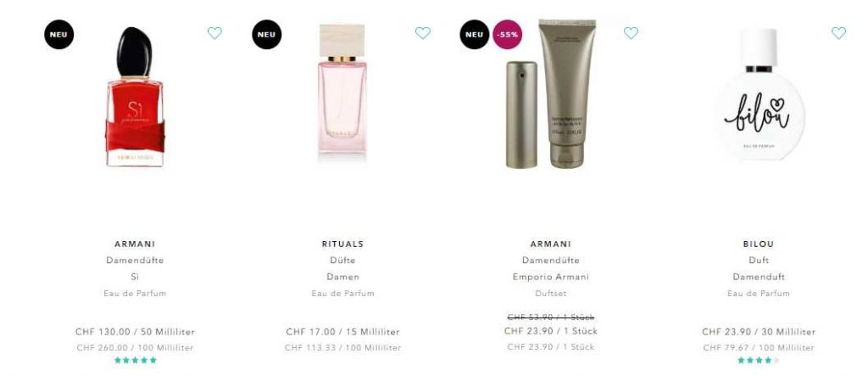Open the RITUALS brand link
The image size is (868, 376).
pos(342,244)
